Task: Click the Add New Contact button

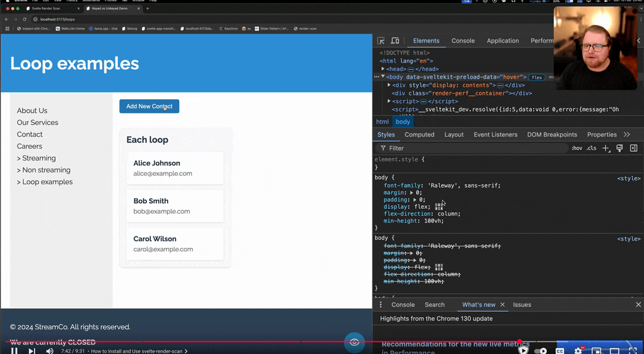Action: click(149, 106)
